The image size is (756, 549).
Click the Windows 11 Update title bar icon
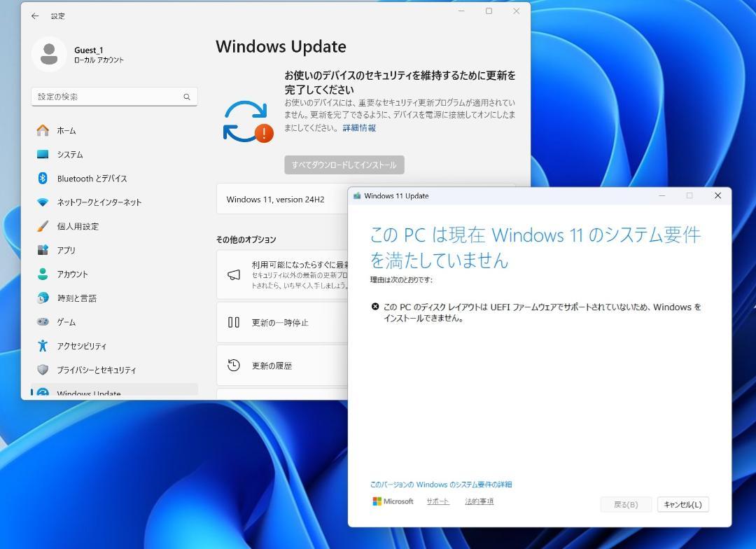click(x=357, y=196)
